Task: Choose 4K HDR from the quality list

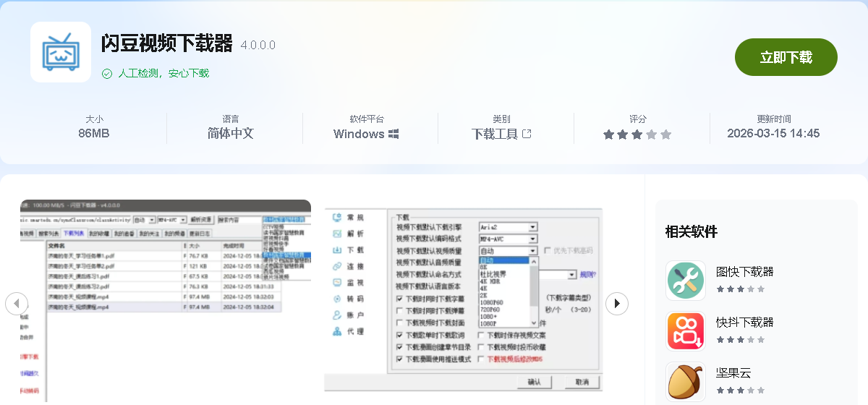Action: click(488, 281)
